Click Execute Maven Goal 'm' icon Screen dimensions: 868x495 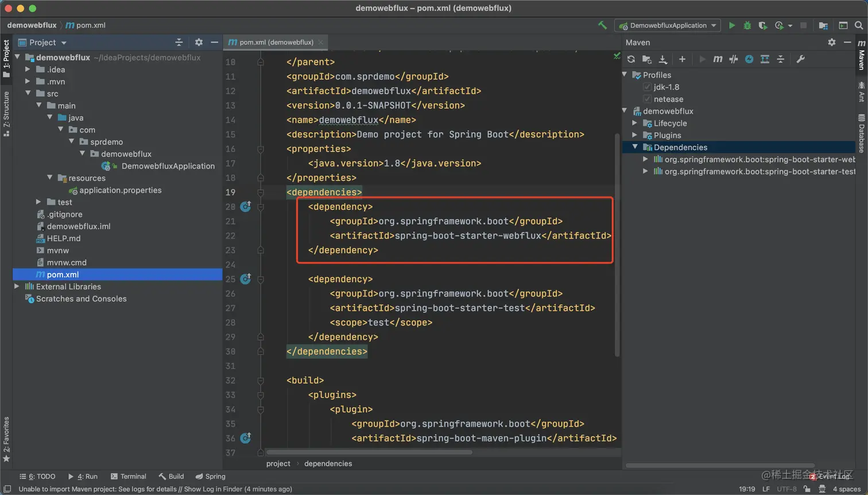coord(718,59)
